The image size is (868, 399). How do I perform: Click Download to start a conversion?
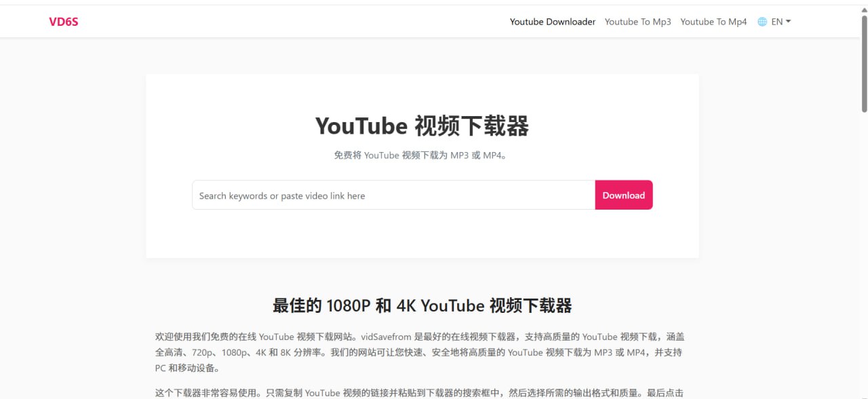(623, 195)
